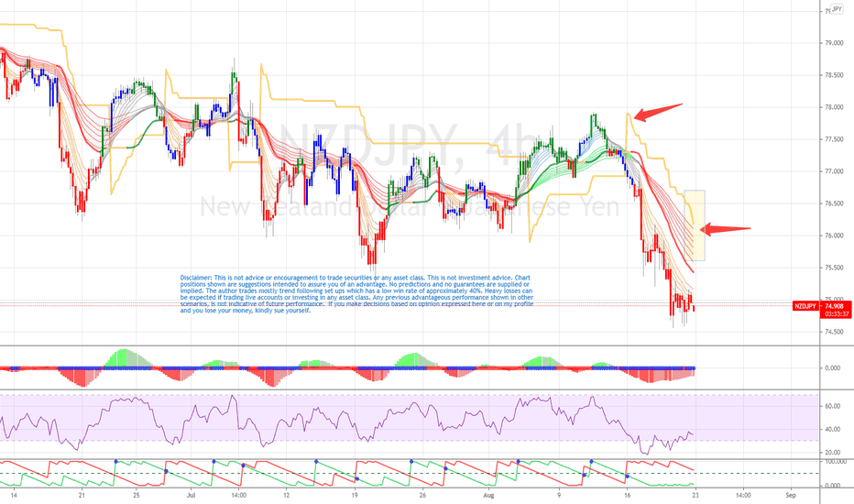Click the 75.500 price axis label
Viewport: 854px width, 504px height.
(834, 268)
